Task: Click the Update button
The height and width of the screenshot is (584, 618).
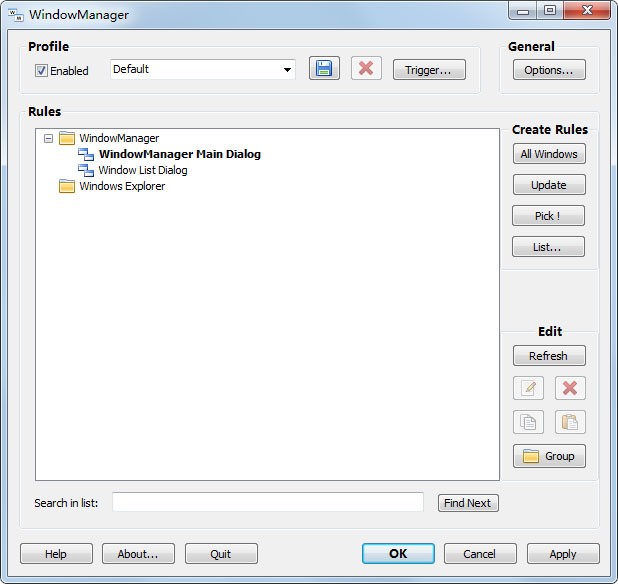Action: 549,185
